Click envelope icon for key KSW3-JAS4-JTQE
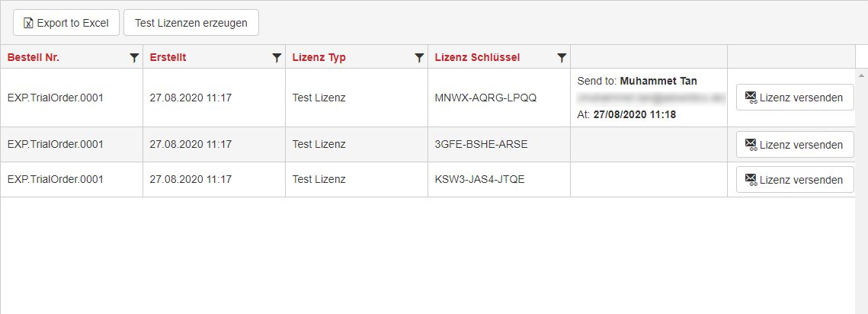Screen dimensions: 868x314 (x=751, y=180)
